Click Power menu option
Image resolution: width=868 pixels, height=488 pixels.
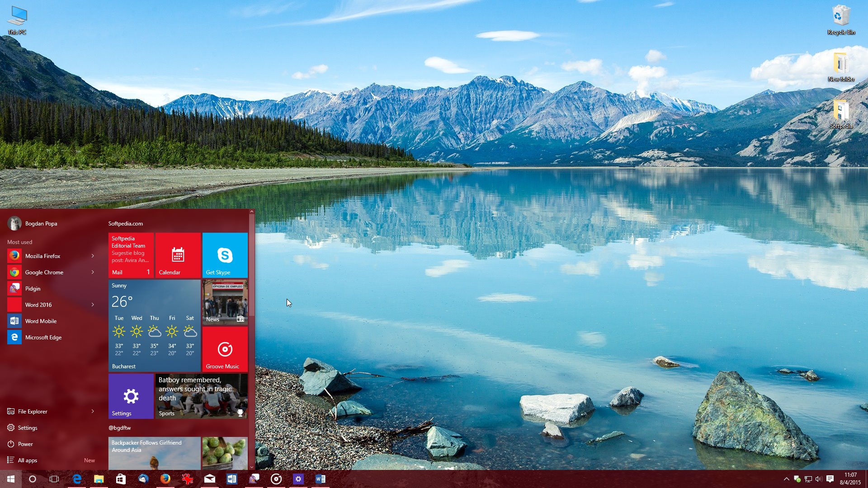[x=24, y=443]
